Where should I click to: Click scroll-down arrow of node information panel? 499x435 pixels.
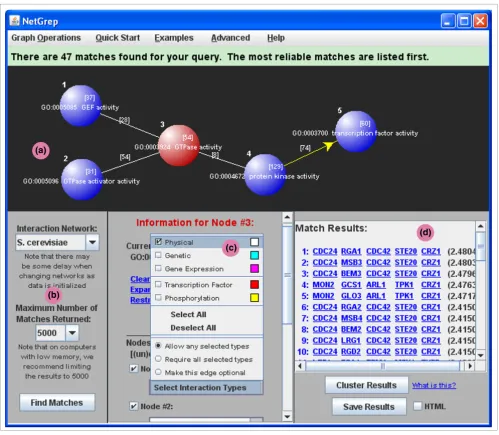coord(287,416)
